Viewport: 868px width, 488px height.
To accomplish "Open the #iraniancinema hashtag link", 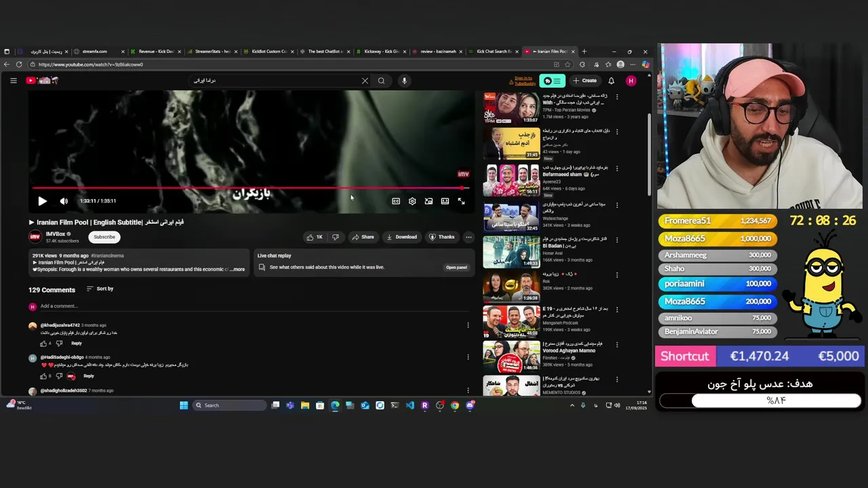I will pyautogui.click(x=107, y=256).
